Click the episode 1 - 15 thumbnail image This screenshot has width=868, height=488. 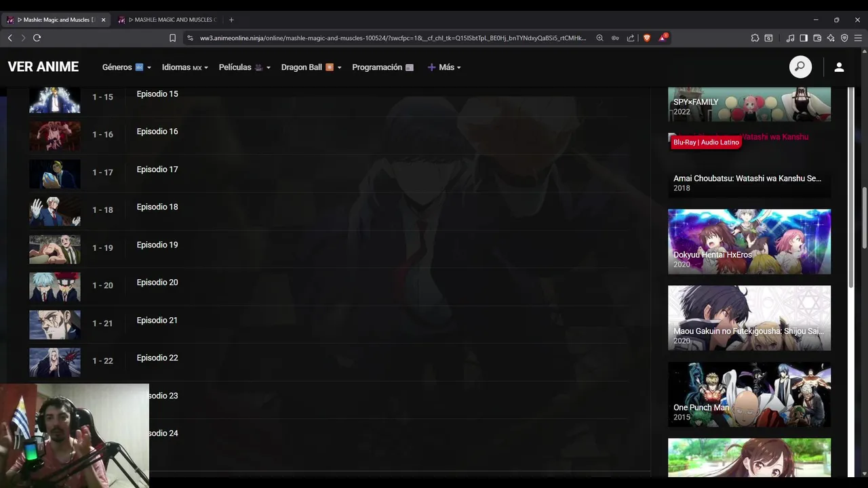pyautogui.click(x=55, y=100)
